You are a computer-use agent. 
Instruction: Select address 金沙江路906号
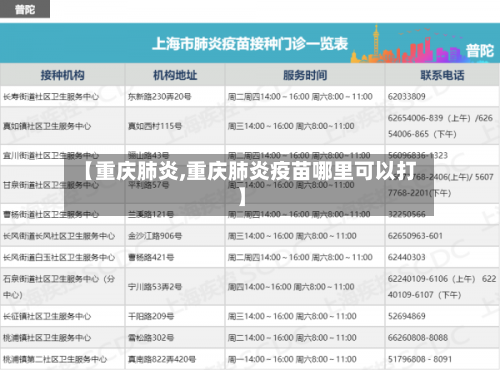pyautogui.click(x=155, y=236)
